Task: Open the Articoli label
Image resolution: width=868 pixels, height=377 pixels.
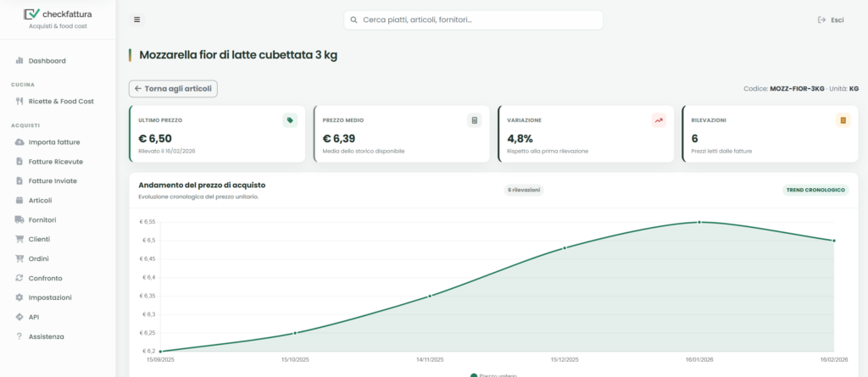Action: pos(41,201)
